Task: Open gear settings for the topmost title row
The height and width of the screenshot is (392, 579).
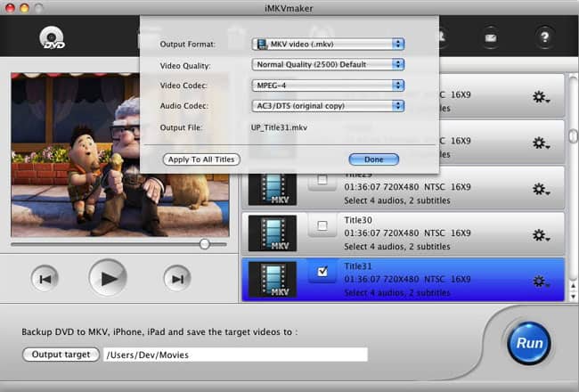Action: 541,97
